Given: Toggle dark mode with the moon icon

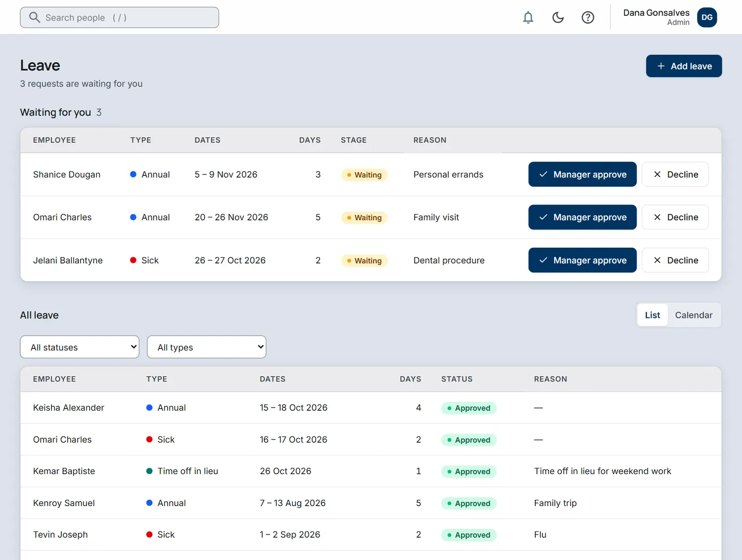Looking at the screenshot, I should (558, 17).
